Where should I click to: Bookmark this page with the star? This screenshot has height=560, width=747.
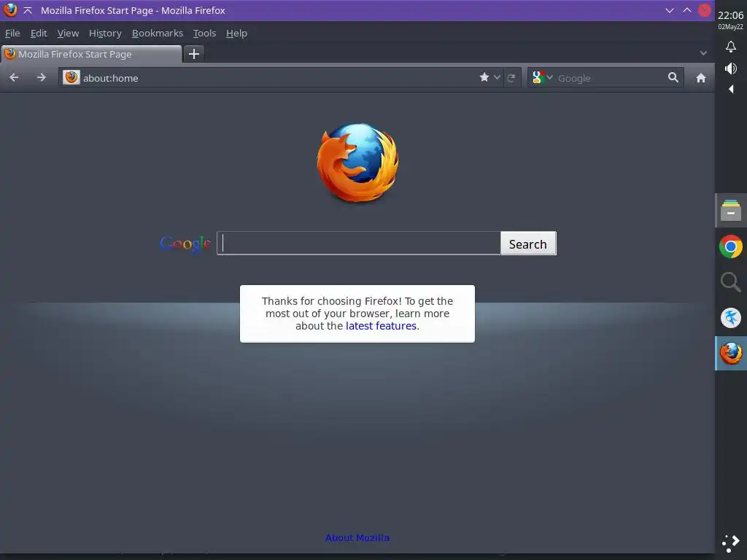coord(484,77)
